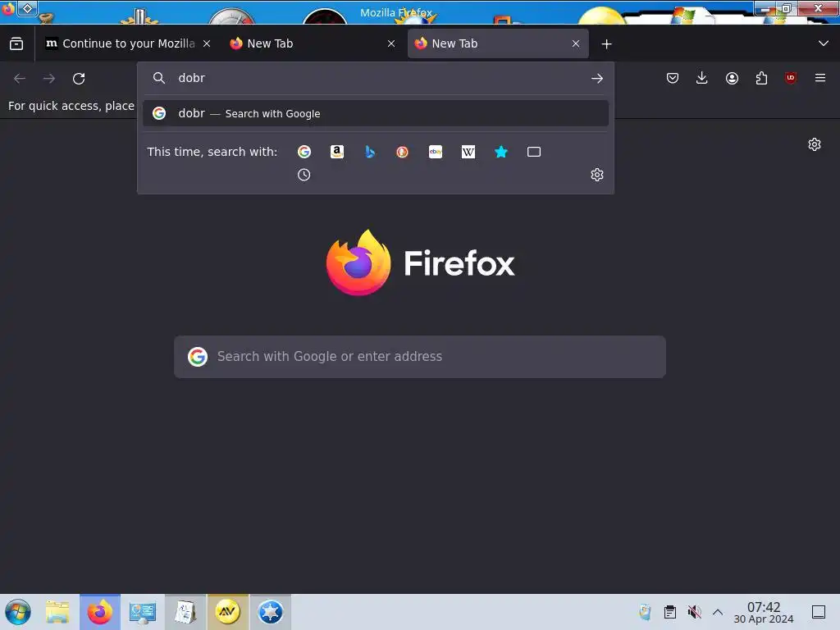Open the uBlock Origin extension
This screenshot has height=630, width=840.
791,78
